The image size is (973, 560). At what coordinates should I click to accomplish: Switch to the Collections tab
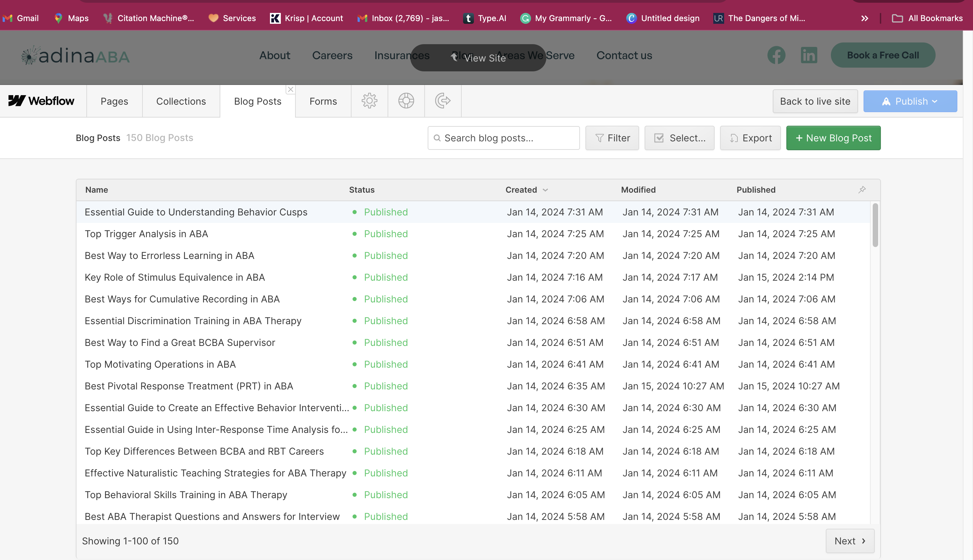click(x=181, y=101)
